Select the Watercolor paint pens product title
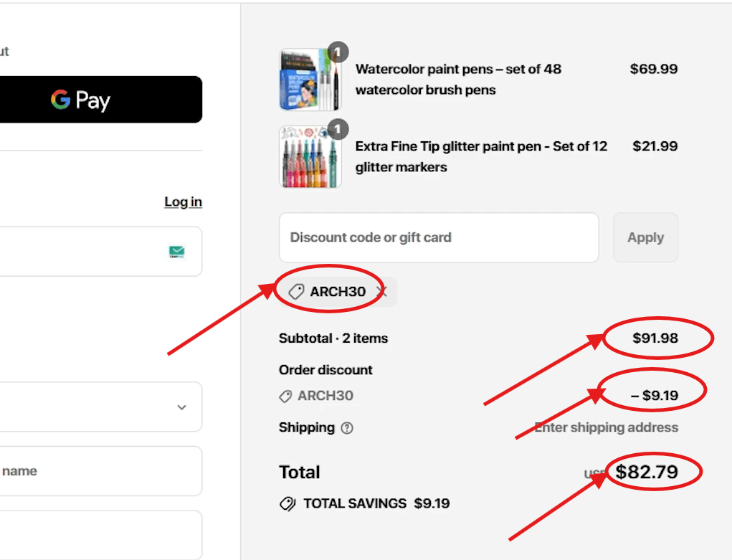The image size is (732, 560). coord(457,79)
